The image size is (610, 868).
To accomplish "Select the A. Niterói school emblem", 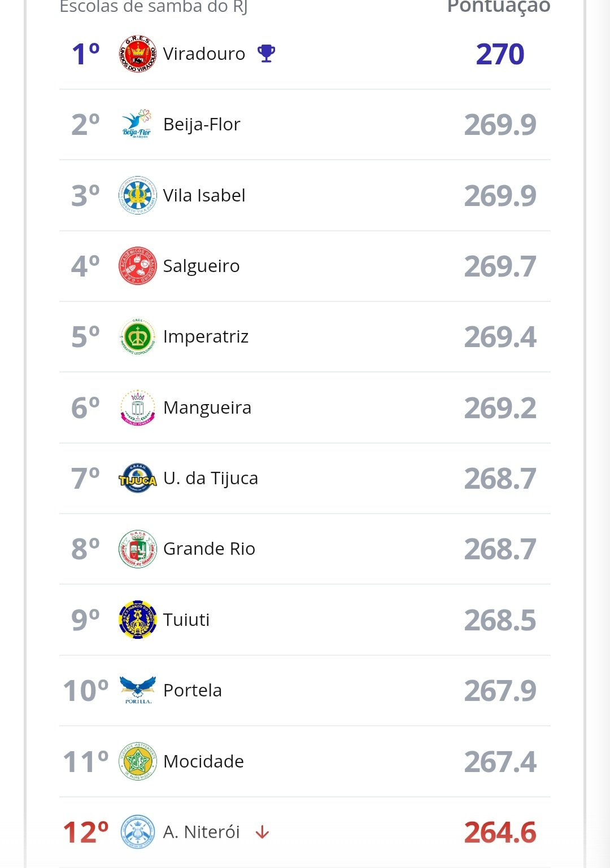I will coord(137,832).
